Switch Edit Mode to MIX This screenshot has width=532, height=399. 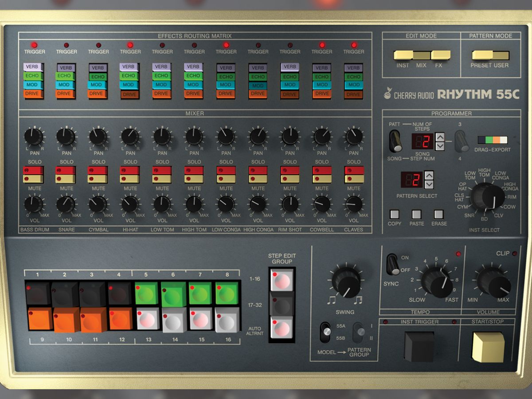coord(422,55)
